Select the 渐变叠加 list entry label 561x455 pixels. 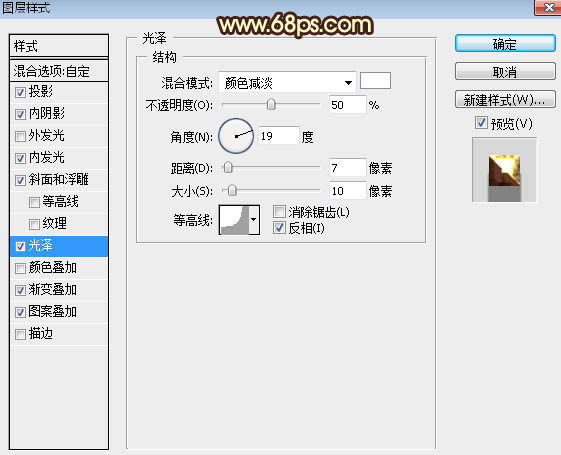click(53, 290)
